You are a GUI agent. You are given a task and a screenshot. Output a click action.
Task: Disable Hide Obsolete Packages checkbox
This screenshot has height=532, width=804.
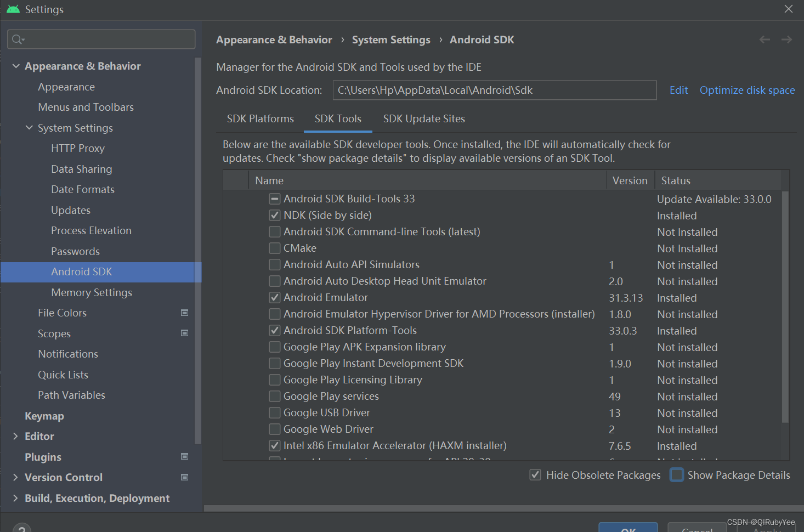pos(535,475)
